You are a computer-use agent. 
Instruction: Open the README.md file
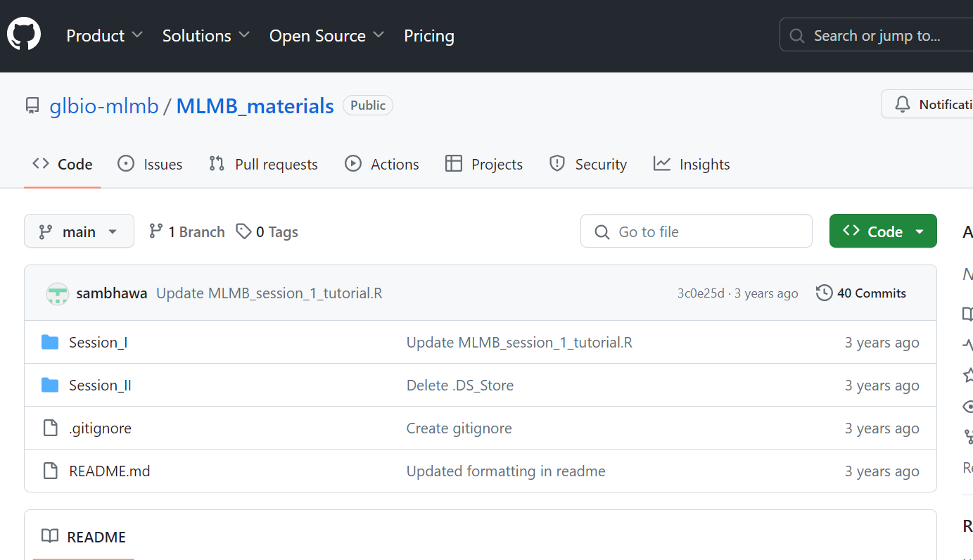point(110,471)
